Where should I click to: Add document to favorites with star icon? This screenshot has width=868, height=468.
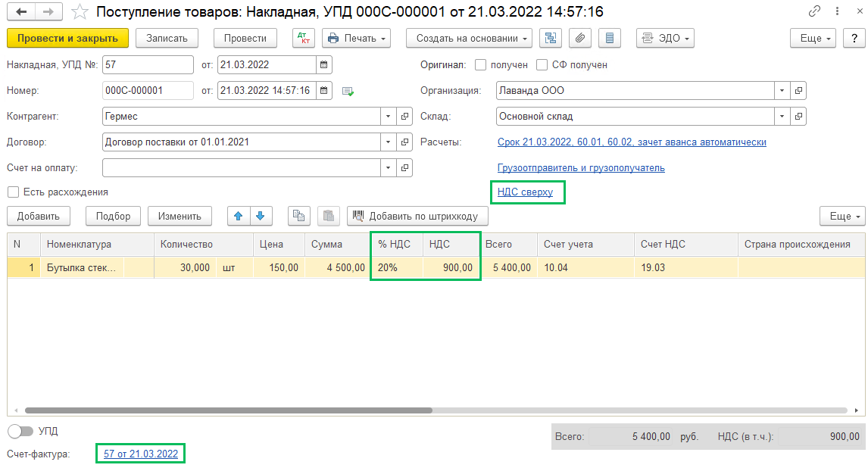tap(80, 12)
